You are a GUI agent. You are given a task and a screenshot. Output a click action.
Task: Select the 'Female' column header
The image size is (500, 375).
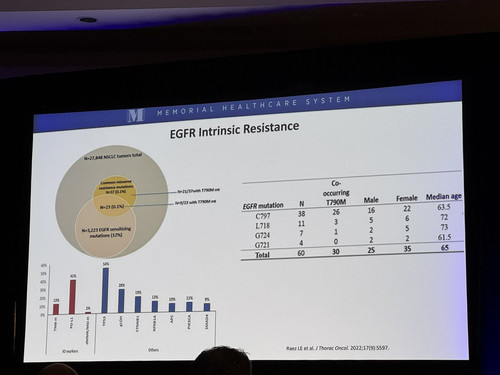[407, 198]
